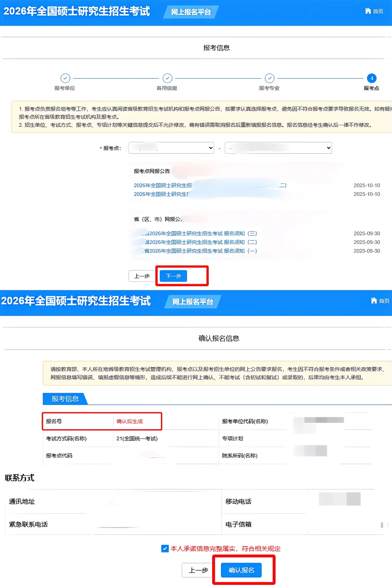Toggle the 本人承诺信息完整属实 checkbox
Viewport: 392px width, 588px height.
pyautogui.click(x=165, y=548)
